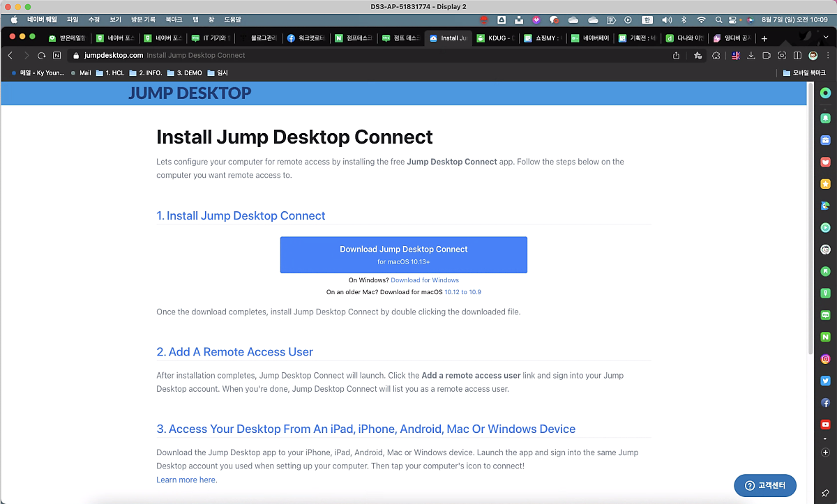Click the forward navigation arrow
This screenshot has height=504, width=837.
(27, 55)
